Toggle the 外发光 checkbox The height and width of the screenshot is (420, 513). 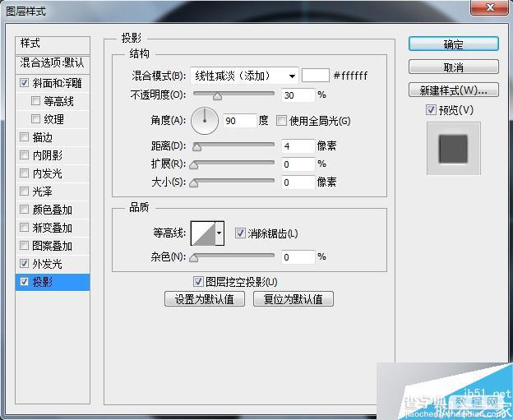(x=24, y=263)
